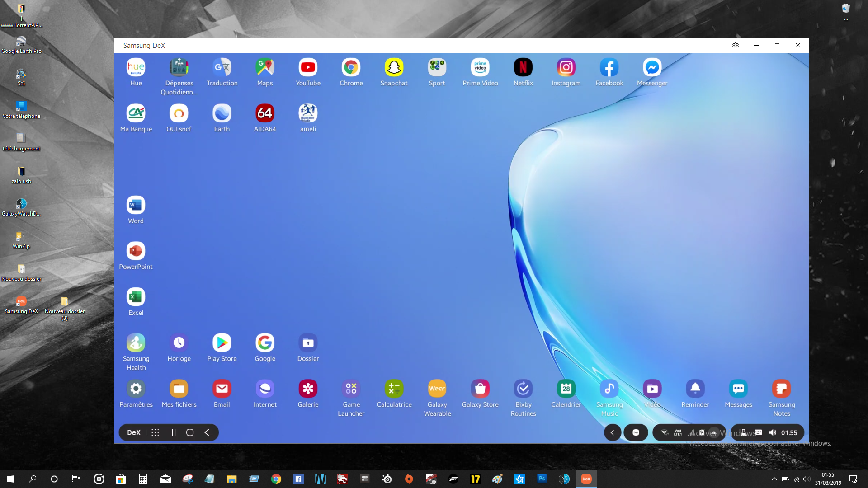The height and width of the screenshot is (488, 868).
Task: Open the Galaxy Wearable app
Action: coord(437,389)
